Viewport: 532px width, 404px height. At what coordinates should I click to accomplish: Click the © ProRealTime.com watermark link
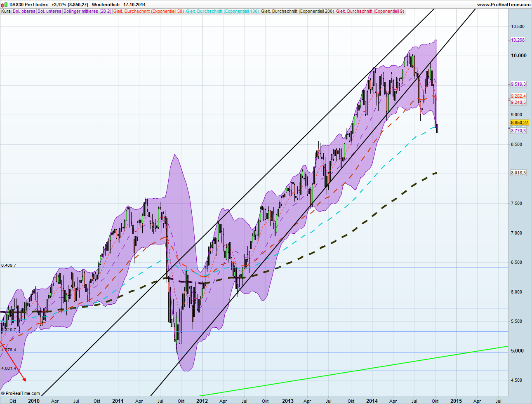(20, 393)
